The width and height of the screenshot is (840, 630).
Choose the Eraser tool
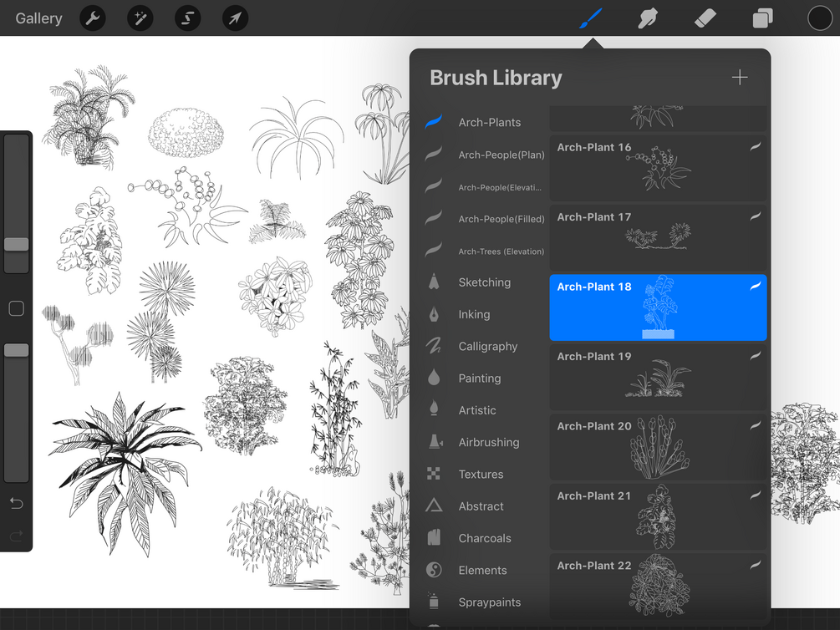pyautogui.click(x=705, y=18)
